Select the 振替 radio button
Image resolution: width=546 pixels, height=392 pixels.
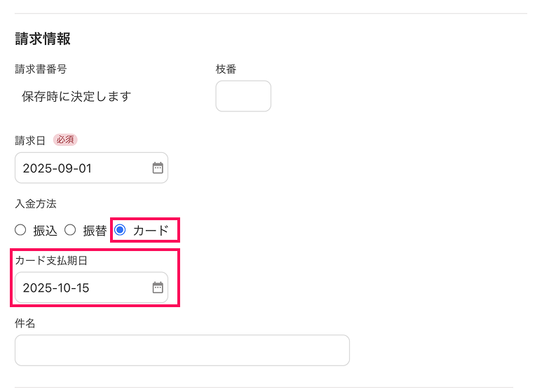point(70,230)
